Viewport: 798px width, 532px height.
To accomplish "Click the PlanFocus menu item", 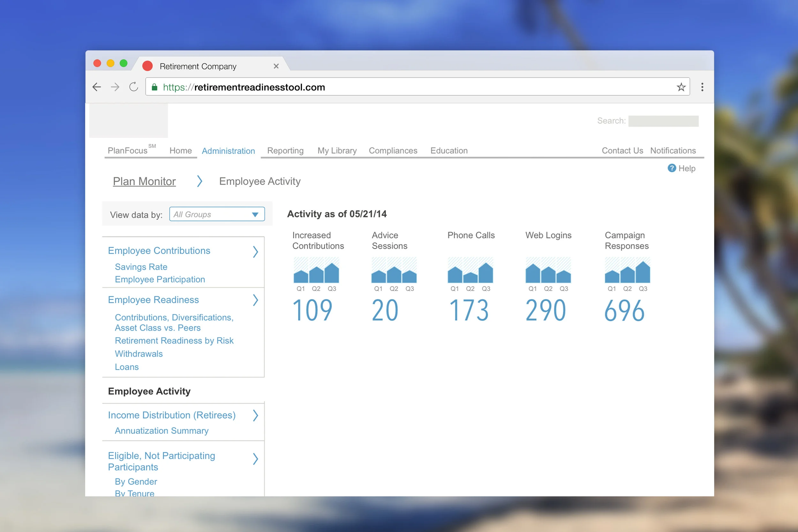I will pyautogui.click(x=132, y=150).
